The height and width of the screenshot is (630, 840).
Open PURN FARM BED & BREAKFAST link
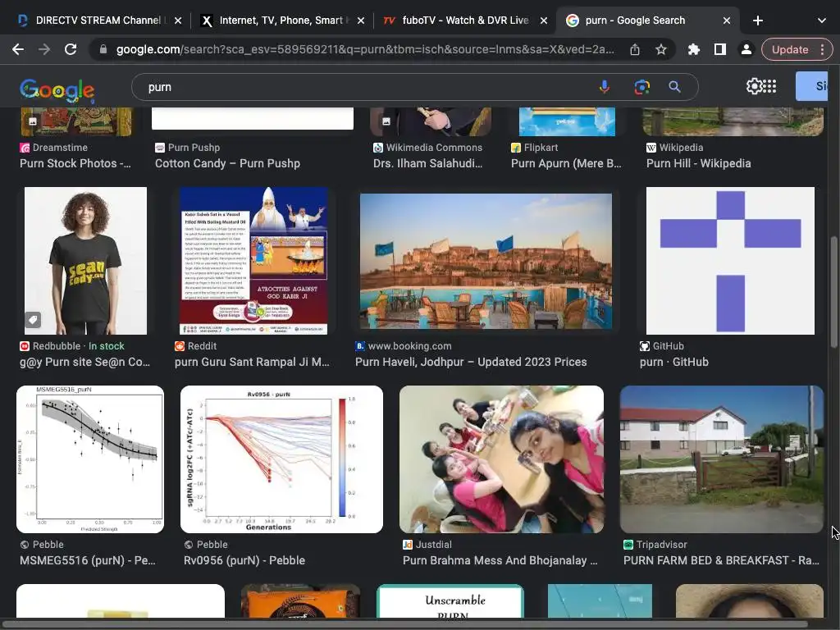[x=721, y=560]
